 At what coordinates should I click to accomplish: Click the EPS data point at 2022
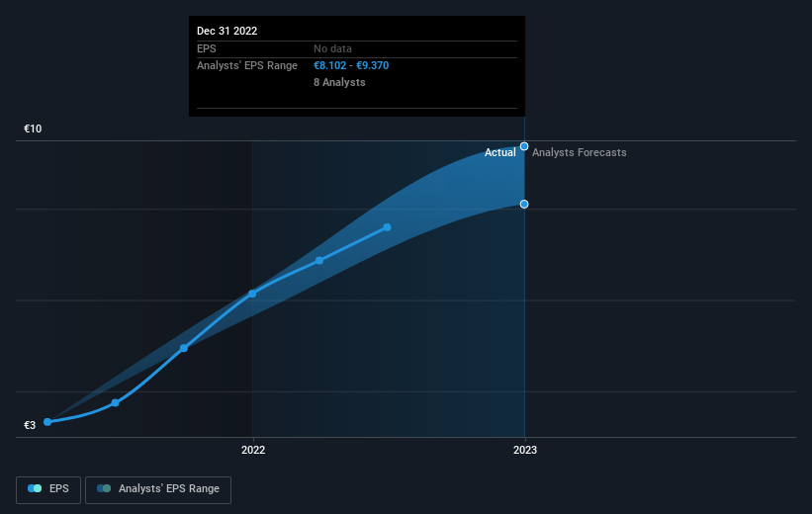point(252,294)
